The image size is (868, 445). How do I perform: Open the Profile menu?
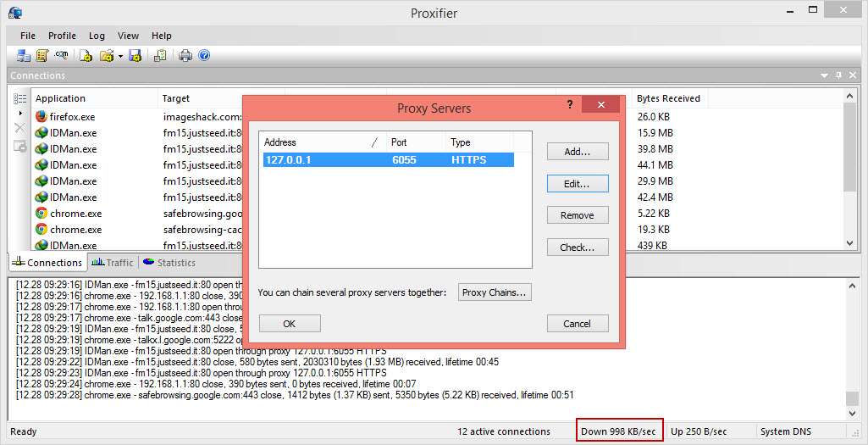tap(62, 36)
